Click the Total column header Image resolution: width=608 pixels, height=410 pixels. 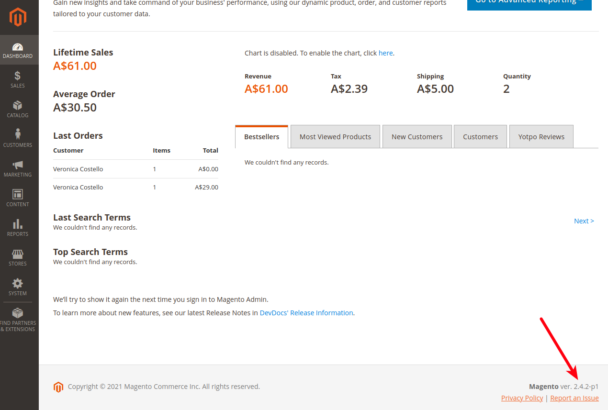[211, 151]
